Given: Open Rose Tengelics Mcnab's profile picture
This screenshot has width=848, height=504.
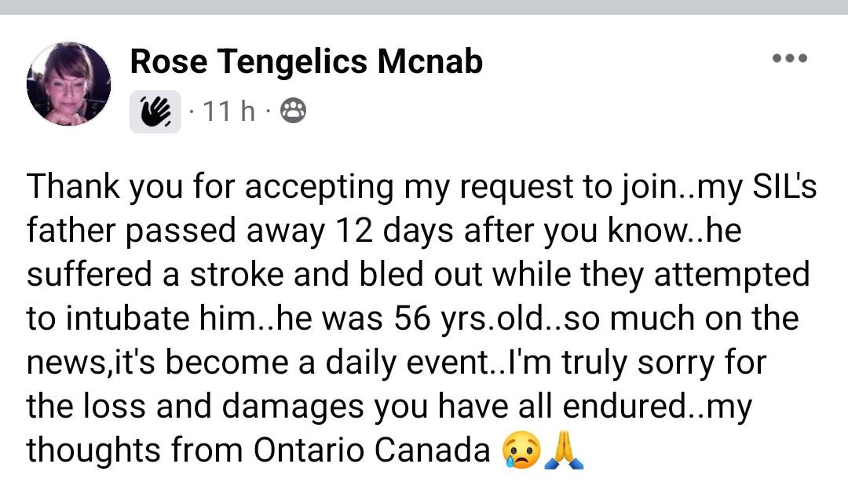Looking at the screenshot, I should 69,85.
